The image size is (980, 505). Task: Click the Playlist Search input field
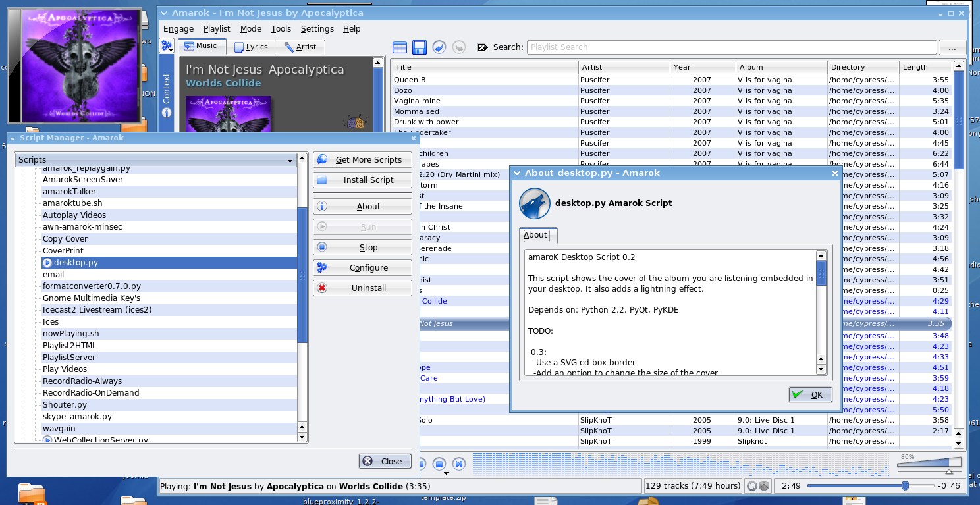click(732, 47)
